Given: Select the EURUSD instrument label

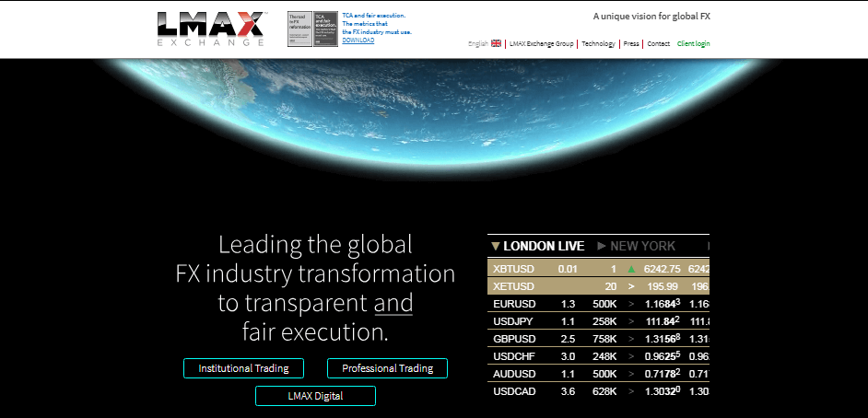Looking at the screenshot, I should coord(514,304).
